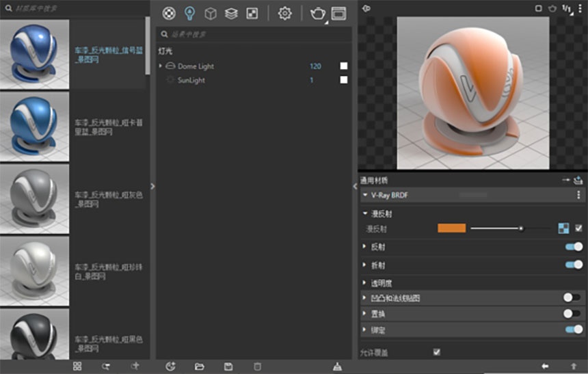Viewport: 588px width, 374px height.
Task: Collapse the V-Ray BRDF section
Action: coord(365,195)
